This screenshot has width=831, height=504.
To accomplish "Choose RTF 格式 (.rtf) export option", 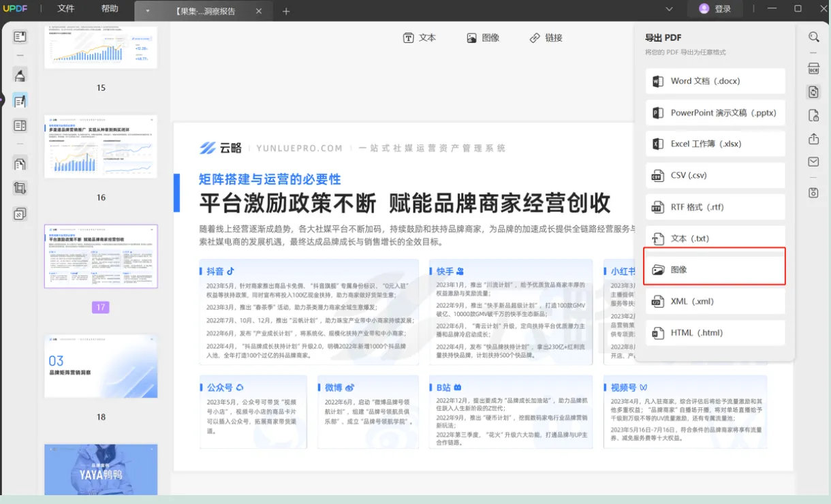I will [x=715, y=207].
